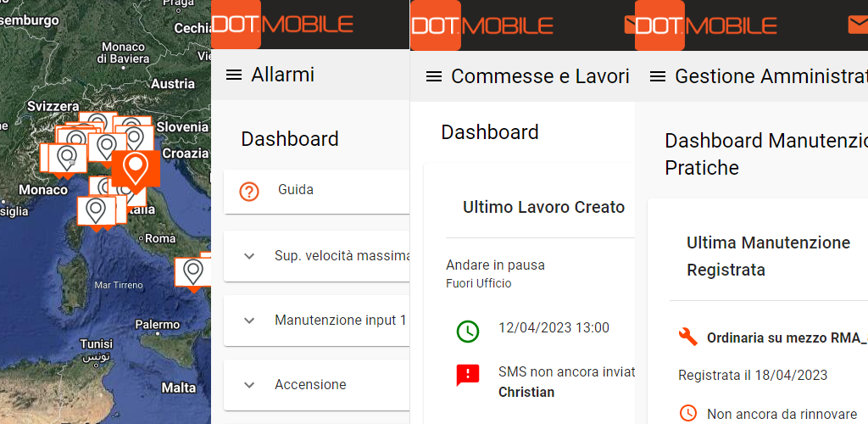868x424 pixels.
Task: Click the DOT.MOBILE logo above Allarmi
Action: [x=282, y=25]
